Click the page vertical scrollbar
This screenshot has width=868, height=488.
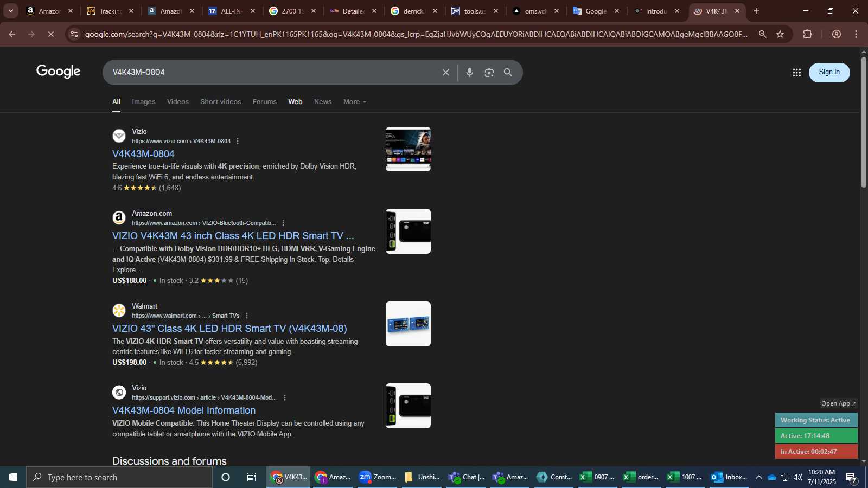864,122
